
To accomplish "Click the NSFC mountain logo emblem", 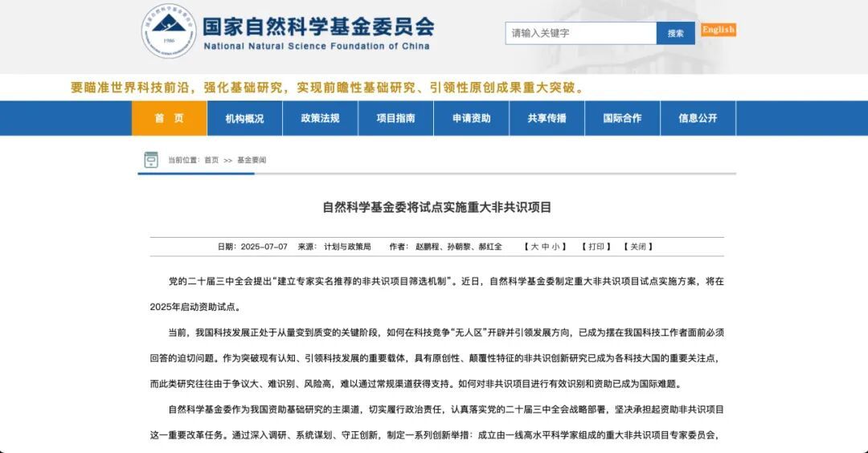I will (x=169, y=31).
